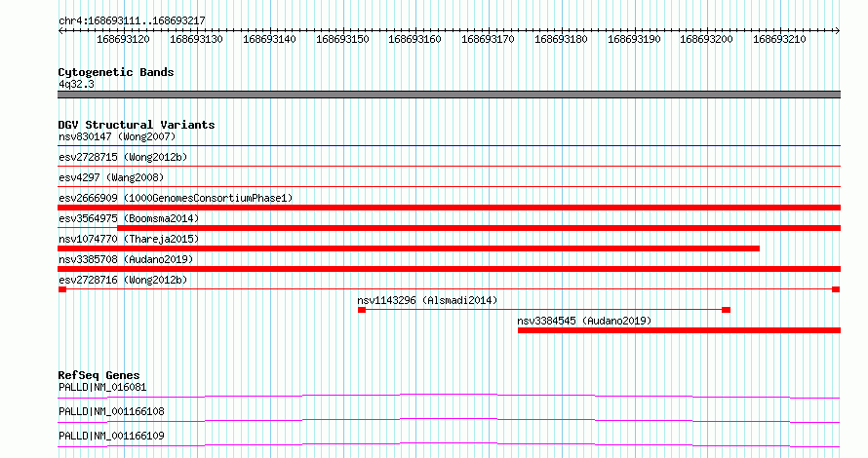
Task: Open variant nsv1143296 (Alsmadi2014) label
Action: [427, 300]
